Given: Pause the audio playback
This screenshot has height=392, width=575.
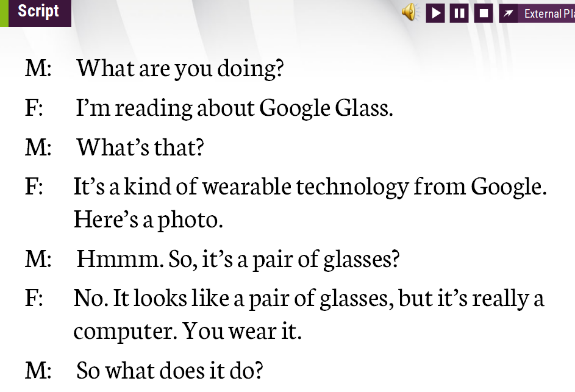Looking at the screenshot, I should pyautogui.click(x=459, y=13).
